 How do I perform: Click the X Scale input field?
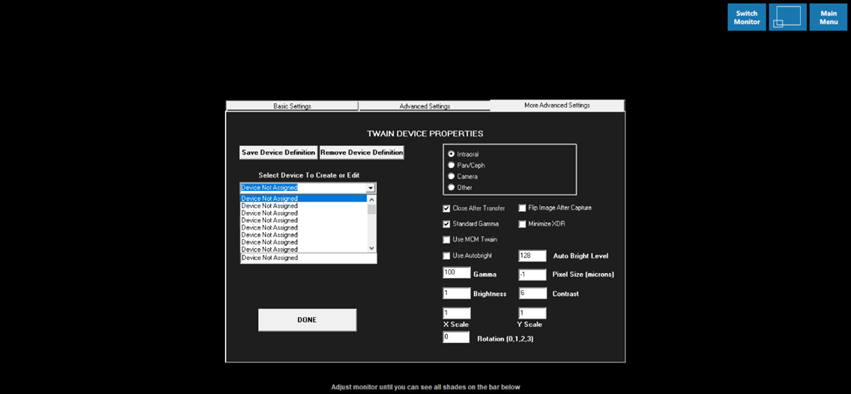[456, 313]
